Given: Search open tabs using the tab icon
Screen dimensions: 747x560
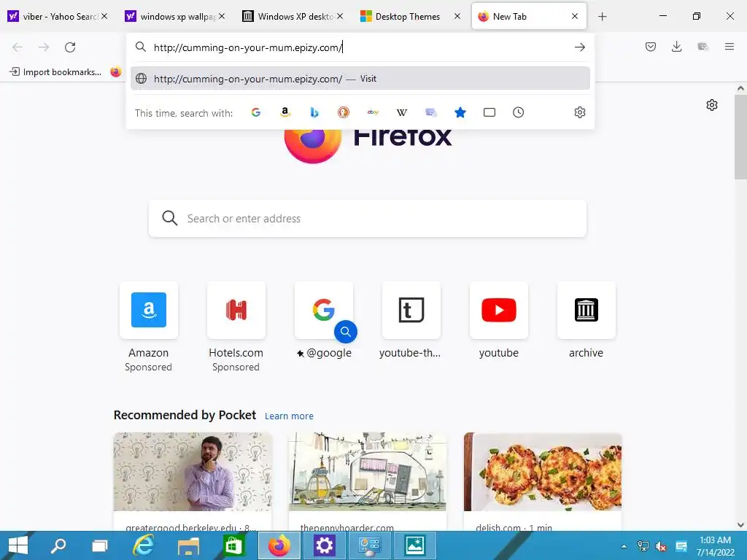Looking at the screenshot, I should [x=489, y=112].
